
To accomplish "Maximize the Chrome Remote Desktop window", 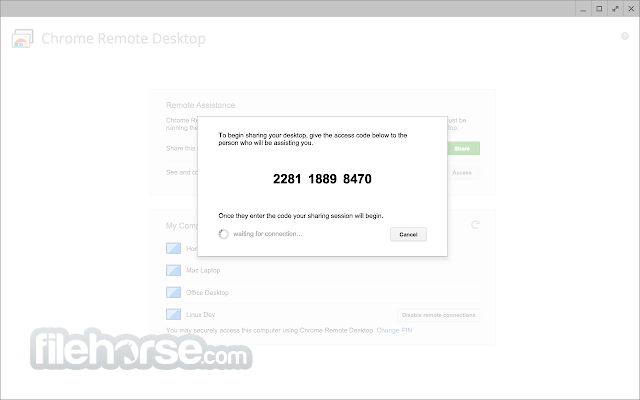I will (x=599, y=9).
